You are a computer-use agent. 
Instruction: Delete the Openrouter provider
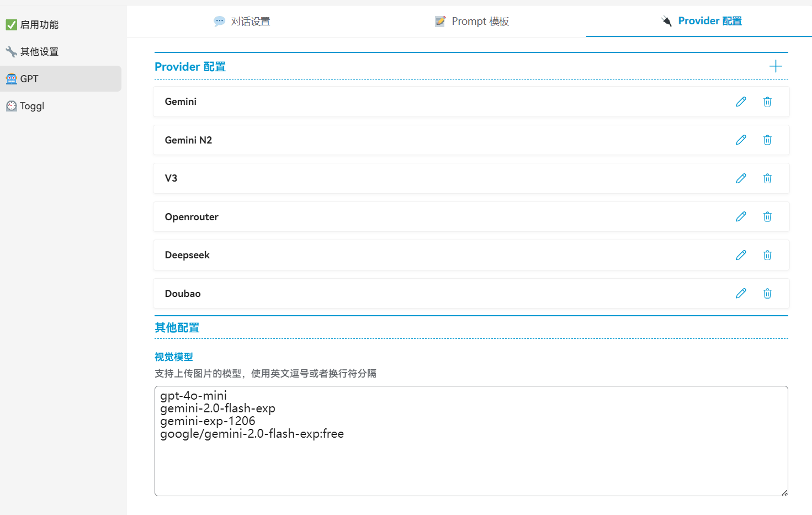tap(767, 216)
